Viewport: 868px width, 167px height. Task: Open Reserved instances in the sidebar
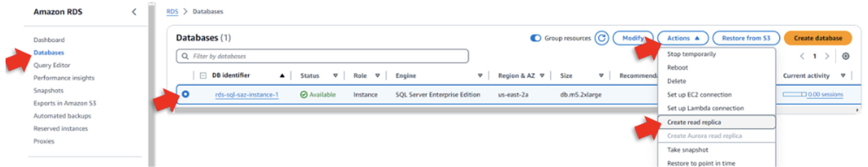(61, 129)
